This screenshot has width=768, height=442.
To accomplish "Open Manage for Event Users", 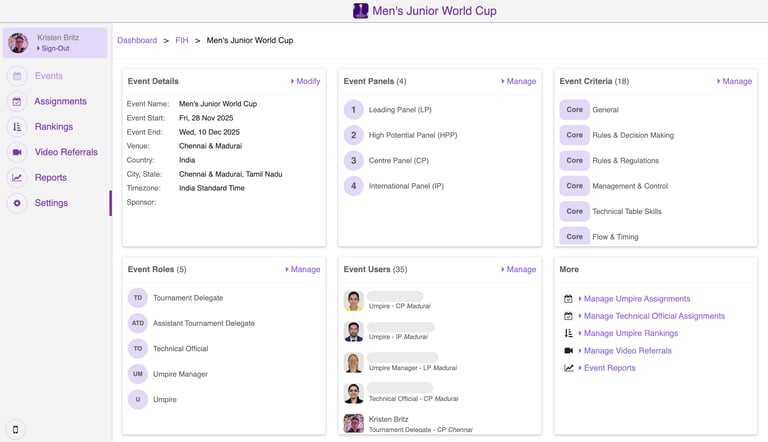I will click(519, 269).
